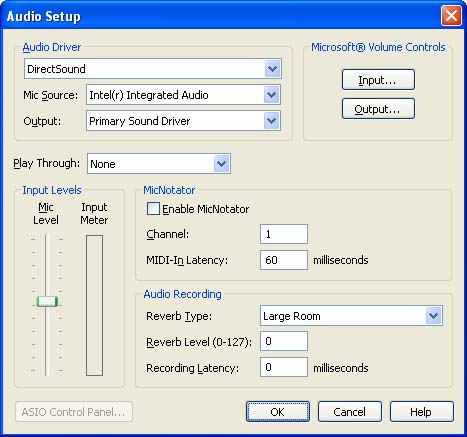
Task: Expand the Mic Source dropdown arrow
Action: [272, 95]
